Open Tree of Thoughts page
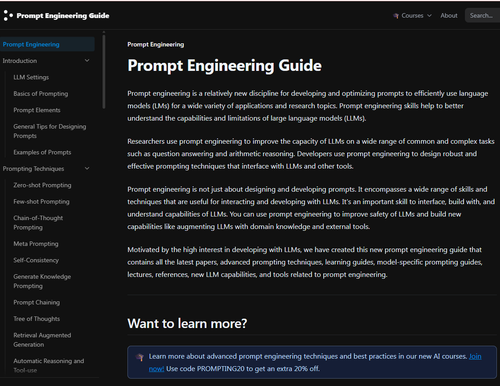The image size is (500, 386). coord(37,319)
